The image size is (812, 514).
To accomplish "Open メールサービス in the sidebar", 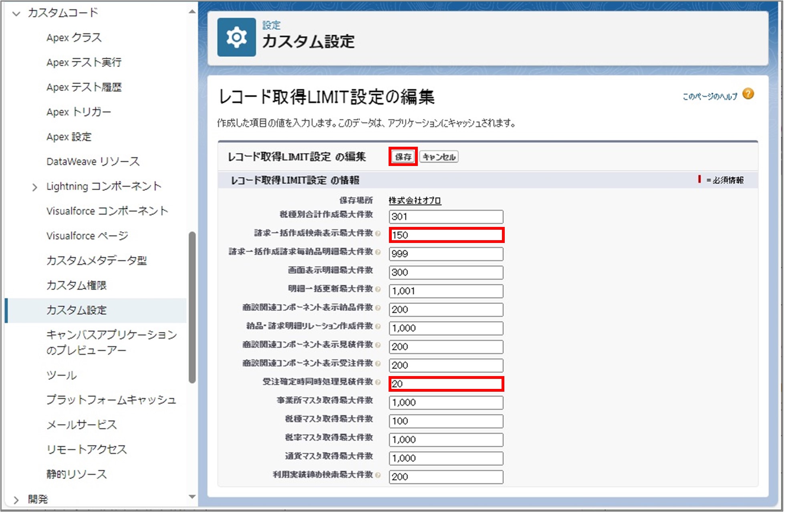I will click(81, 425).
